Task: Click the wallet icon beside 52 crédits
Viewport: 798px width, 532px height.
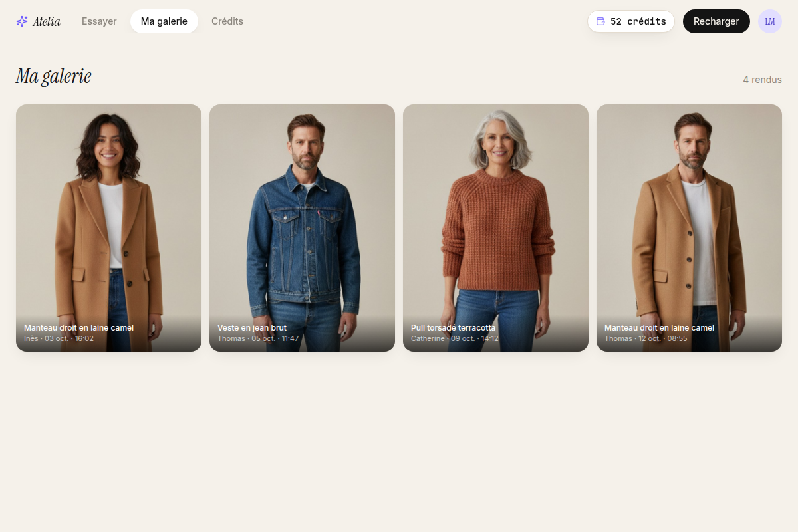Action: 600,21
